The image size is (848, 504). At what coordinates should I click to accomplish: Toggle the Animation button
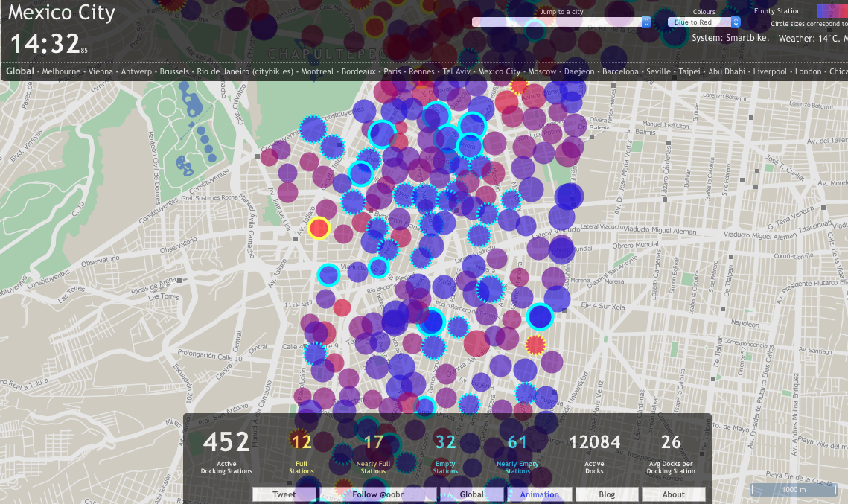(539, 494)
